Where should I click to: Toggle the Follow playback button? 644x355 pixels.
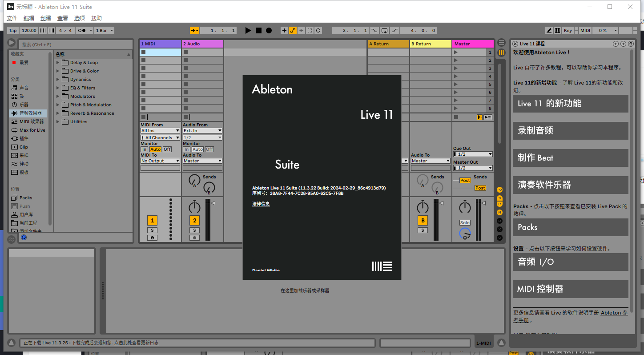195,31
